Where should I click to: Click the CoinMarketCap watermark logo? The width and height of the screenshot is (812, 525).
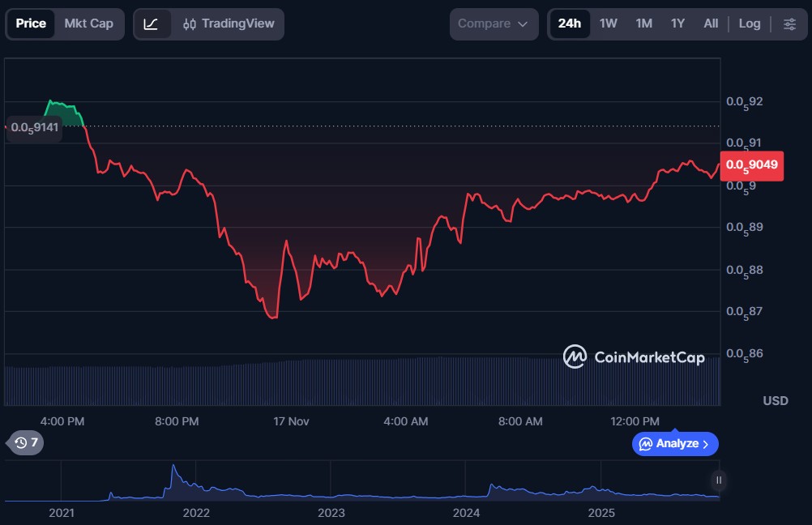click(x=634, y=356)
